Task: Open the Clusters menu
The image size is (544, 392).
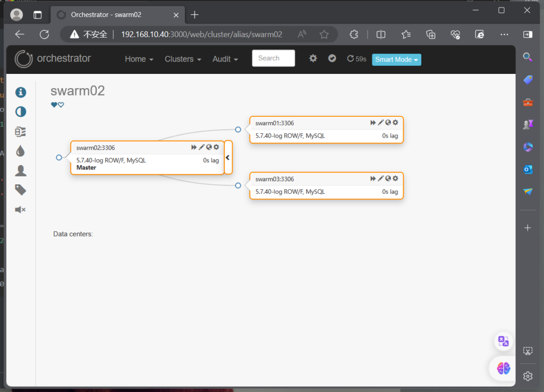Action: point(183,59)
